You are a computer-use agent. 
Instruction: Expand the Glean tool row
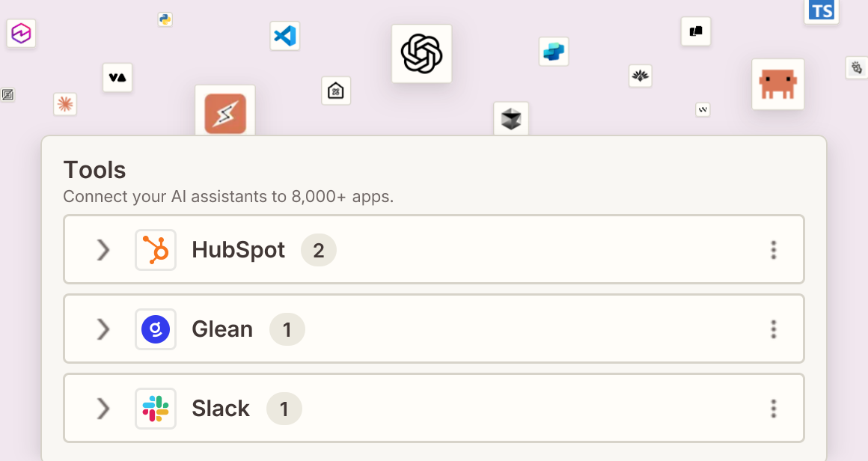click(x=103, y=329)
